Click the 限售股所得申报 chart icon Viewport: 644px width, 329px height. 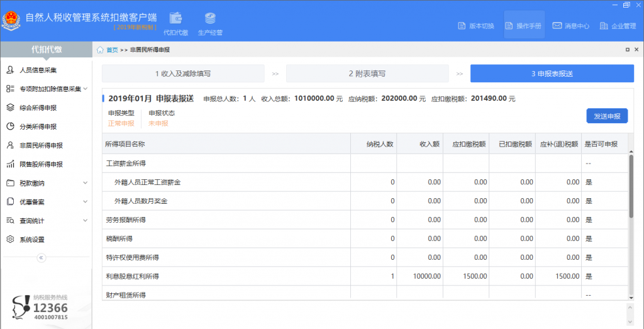tap(10, 164)
